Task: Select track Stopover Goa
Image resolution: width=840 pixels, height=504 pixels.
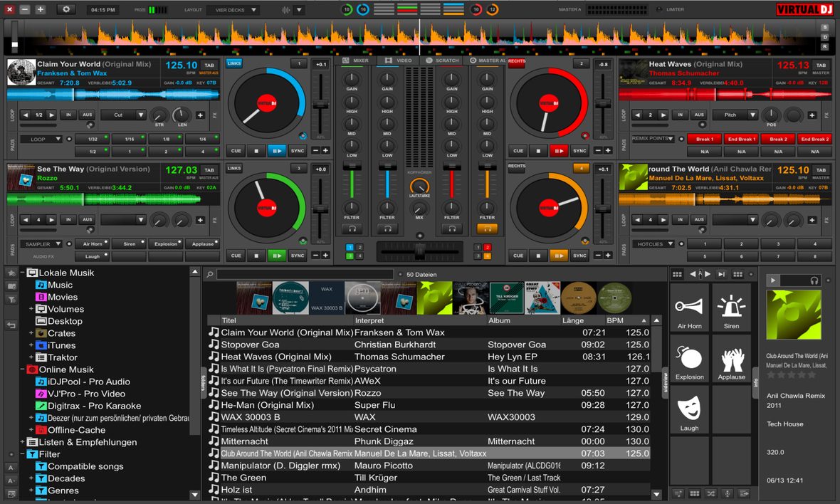Action: click(x=429, y=345)
